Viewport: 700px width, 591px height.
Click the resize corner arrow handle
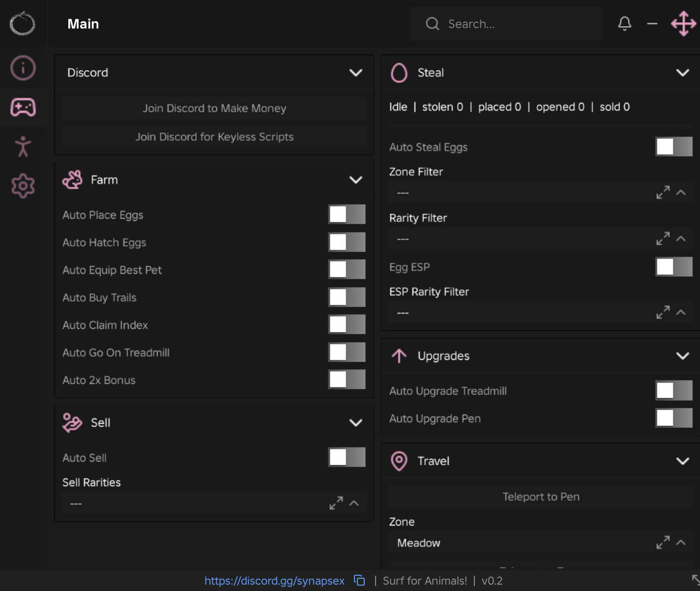click(695, 579)
